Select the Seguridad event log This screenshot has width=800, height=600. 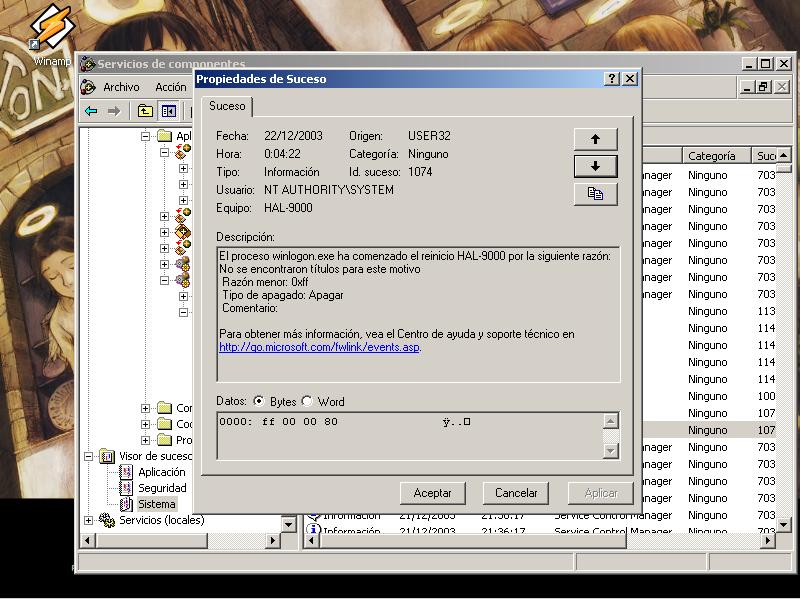(161, 488)
